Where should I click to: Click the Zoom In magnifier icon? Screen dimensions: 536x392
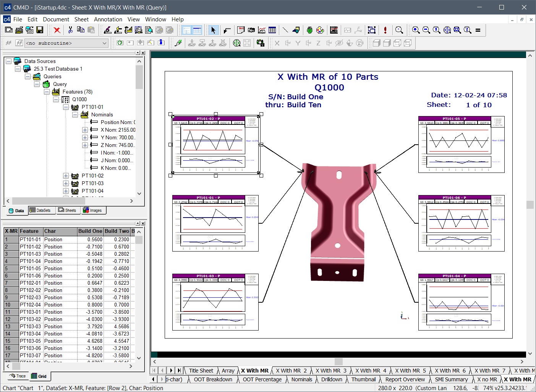416,30
